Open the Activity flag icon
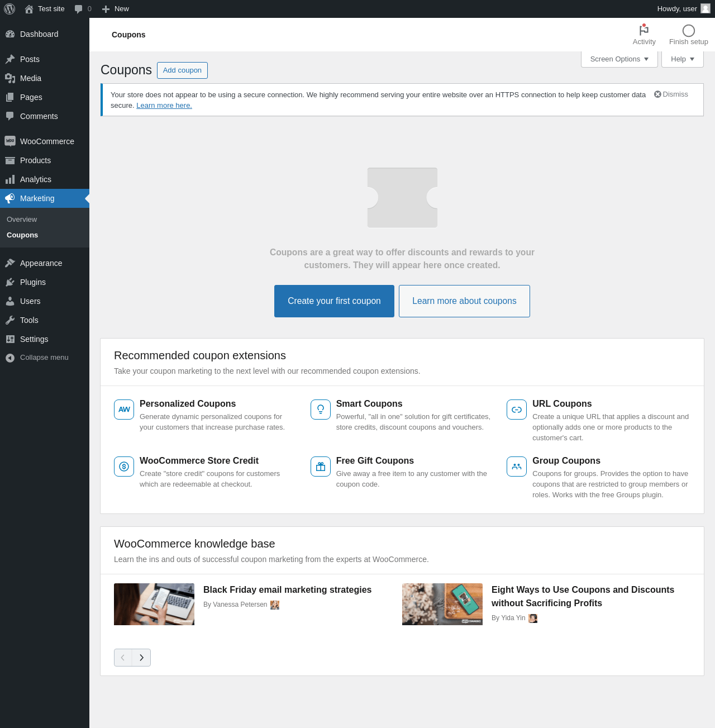This screenshot has height=728, width=715. coord(644,30)
